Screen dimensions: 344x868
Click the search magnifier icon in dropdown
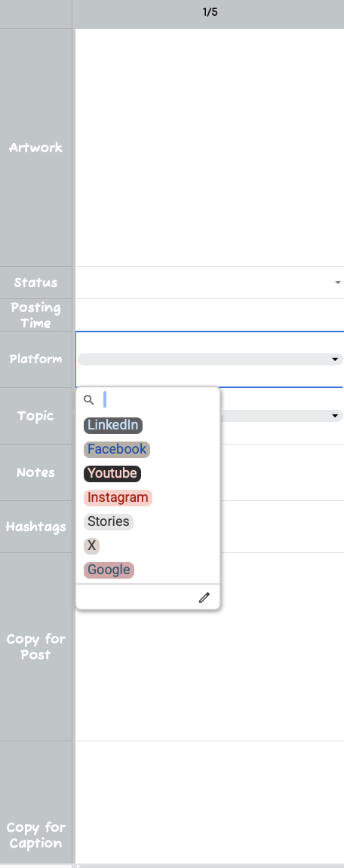tap(88, 399)
